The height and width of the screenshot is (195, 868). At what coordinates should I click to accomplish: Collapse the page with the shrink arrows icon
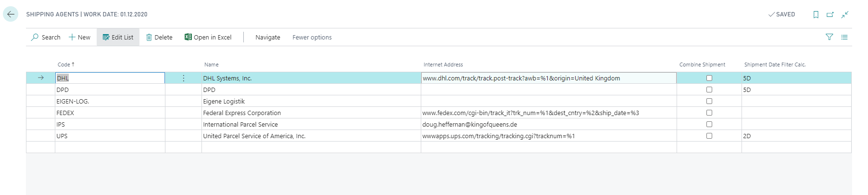pyautogui.click(x=845, y=14)
